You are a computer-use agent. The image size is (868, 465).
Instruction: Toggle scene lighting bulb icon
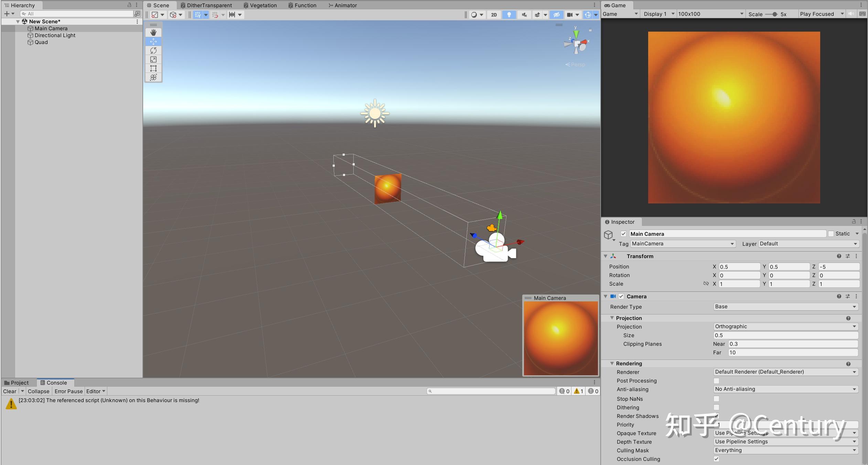[x=509, y=14]
